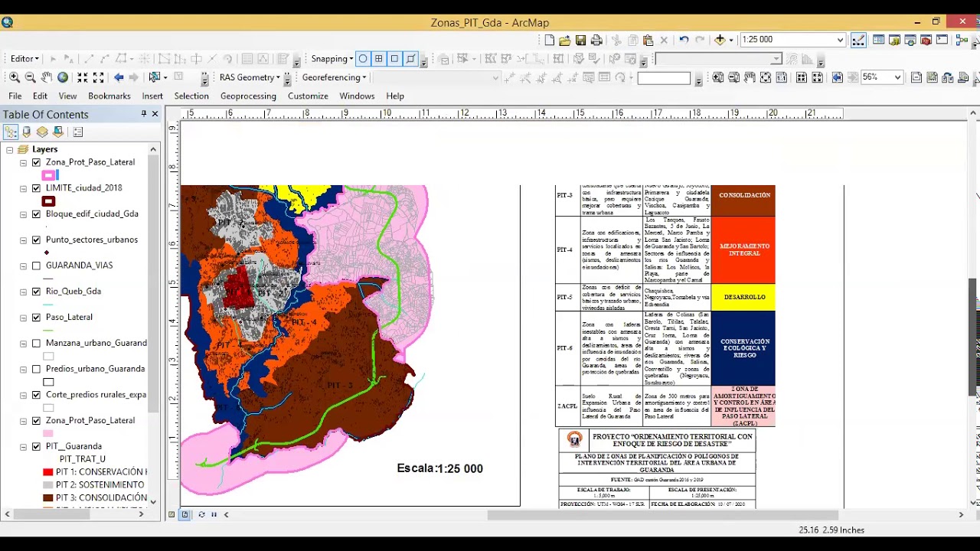
Task: Open the Search window
Action: click(x=910, y=40)
